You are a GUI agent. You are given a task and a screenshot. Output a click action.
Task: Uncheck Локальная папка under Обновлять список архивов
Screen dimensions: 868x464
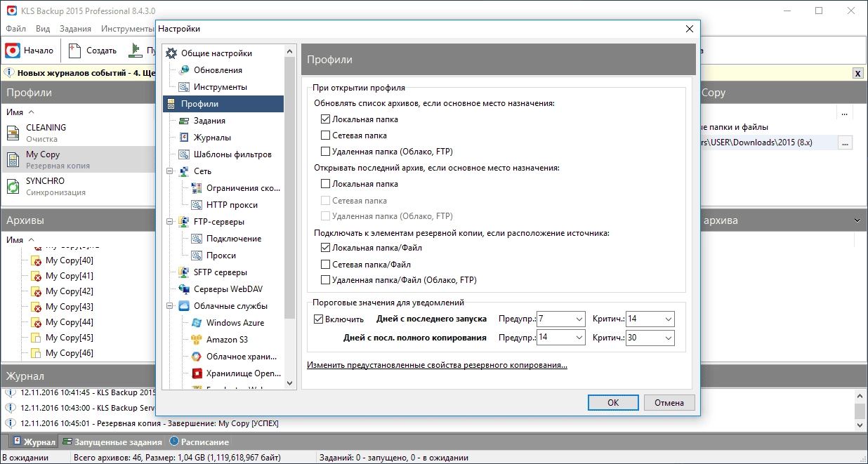click(325, 119)
